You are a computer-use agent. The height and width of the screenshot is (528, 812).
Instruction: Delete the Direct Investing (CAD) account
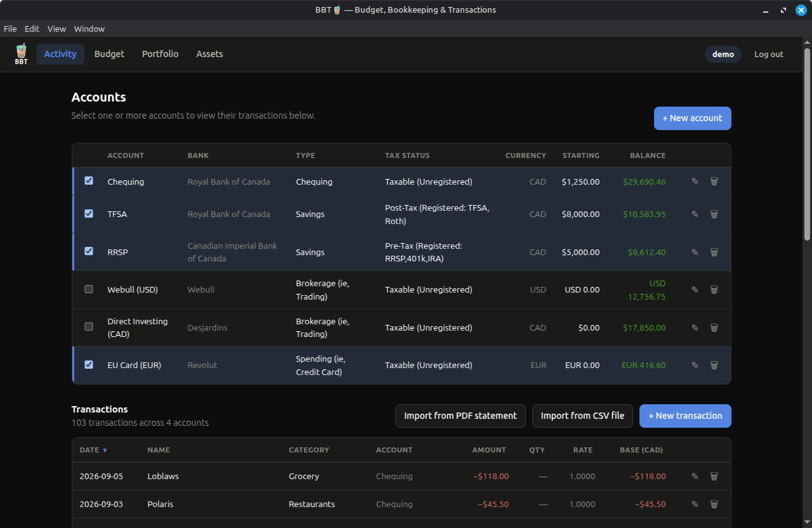coord(714,328)
